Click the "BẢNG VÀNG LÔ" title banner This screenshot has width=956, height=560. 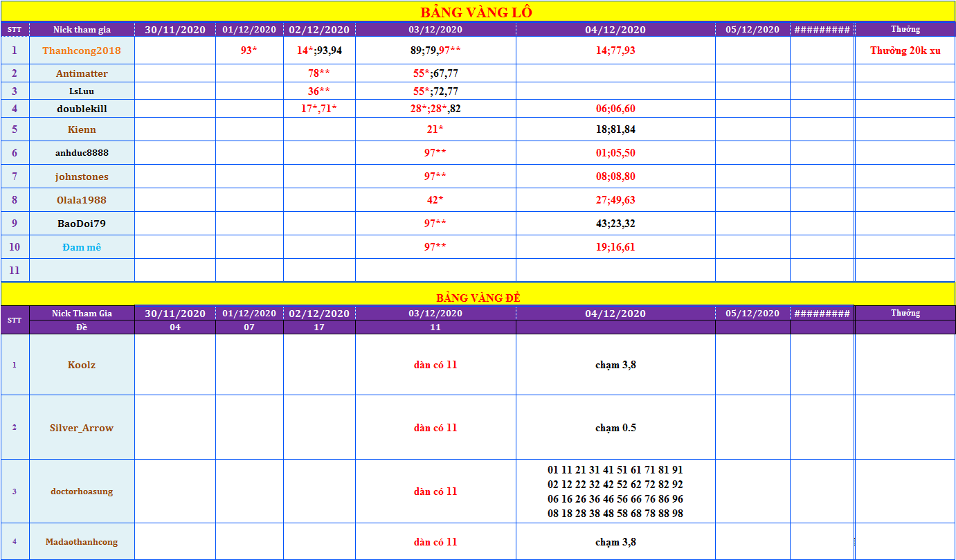(x=477, y=12)
